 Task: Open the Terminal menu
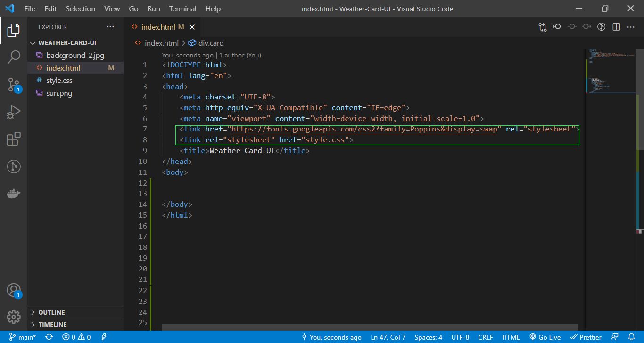pos(183,8)
